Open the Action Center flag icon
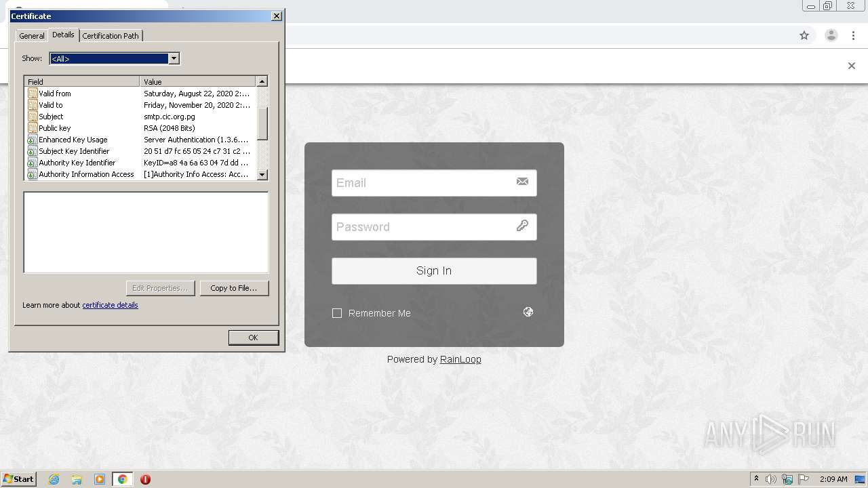Image resolution: width=868 pixels, height=488 pixels. [x=804, y=479]
